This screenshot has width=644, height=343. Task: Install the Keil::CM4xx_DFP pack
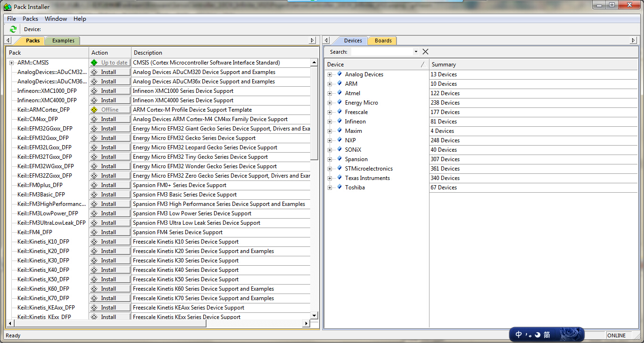[x=110, y=119]
